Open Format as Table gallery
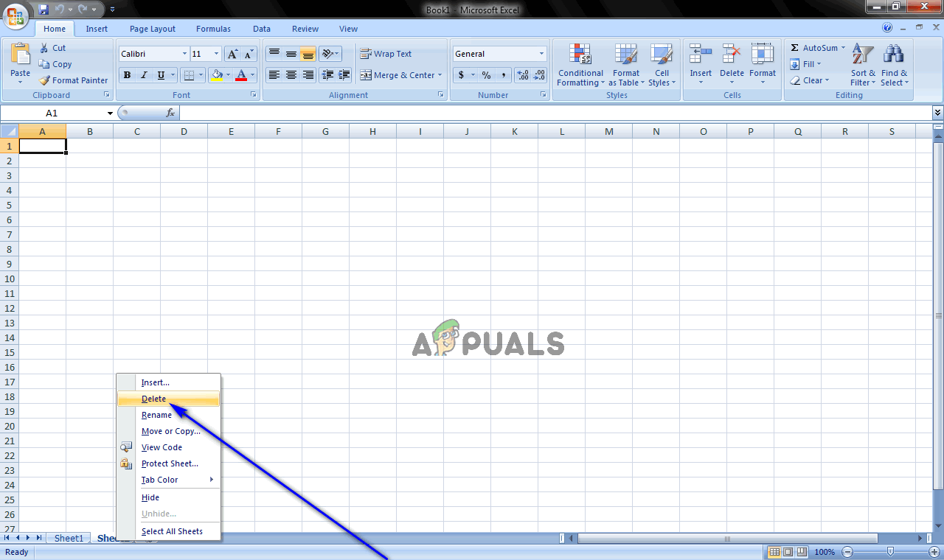Viewport: 944px width, 560px height. point(626,65)
